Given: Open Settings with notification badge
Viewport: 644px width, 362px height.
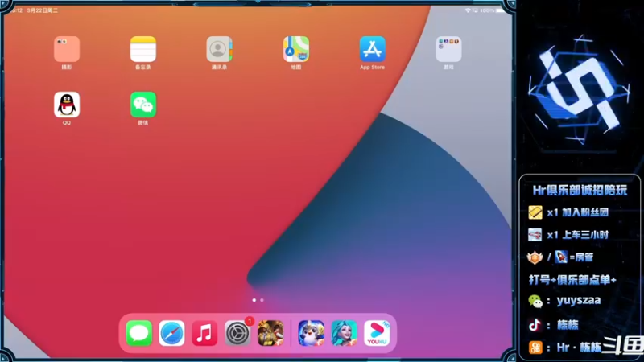Looking at the screenshot, I should click(x=237, y=333).
